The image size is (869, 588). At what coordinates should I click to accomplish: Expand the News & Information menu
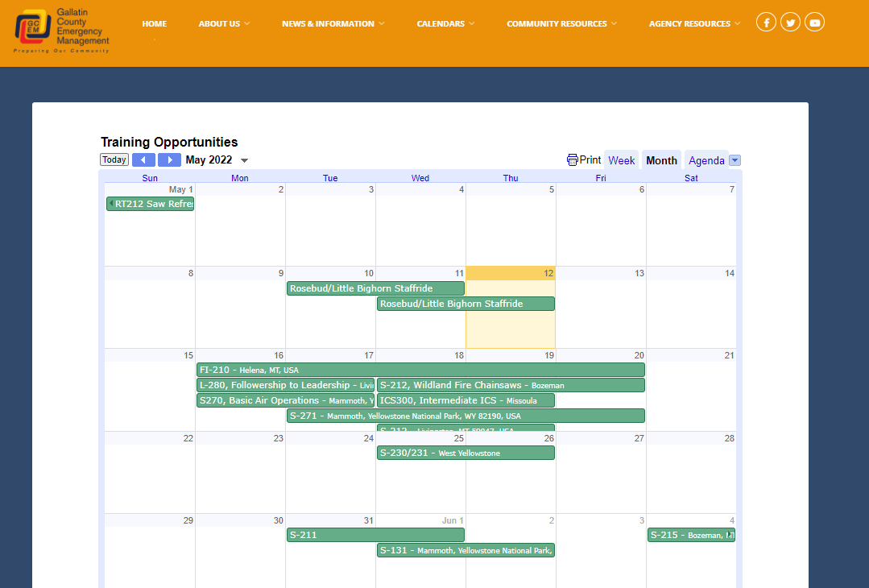pos(333,23)
